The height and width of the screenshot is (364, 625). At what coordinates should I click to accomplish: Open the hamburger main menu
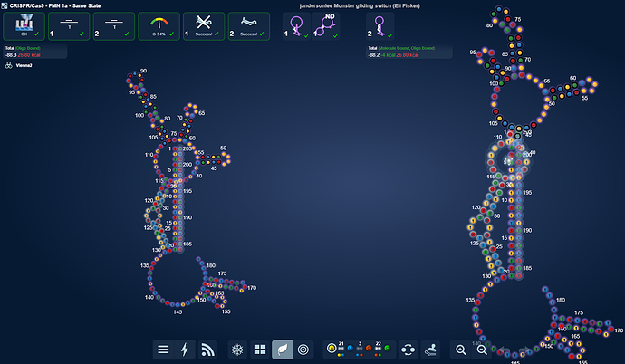[163, 350]
